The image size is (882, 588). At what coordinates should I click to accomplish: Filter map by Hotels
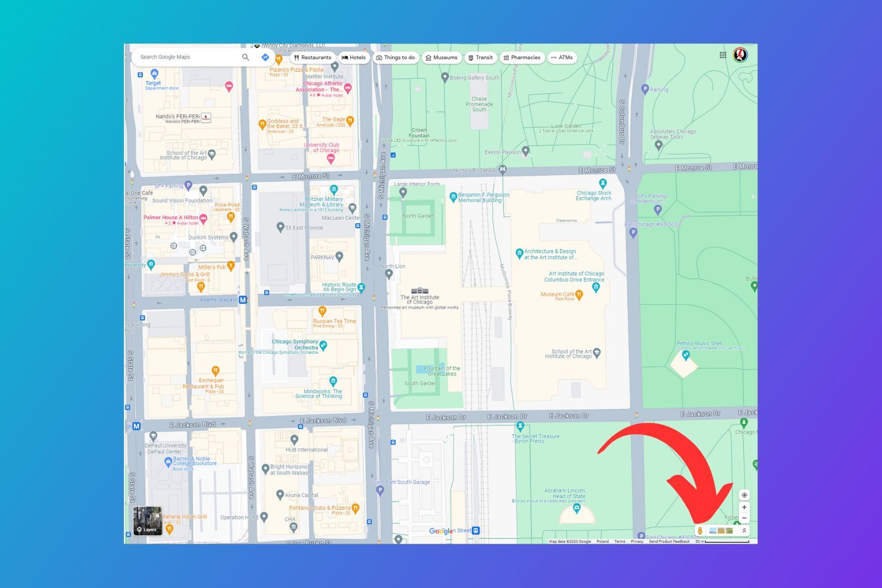coord(353,57)
